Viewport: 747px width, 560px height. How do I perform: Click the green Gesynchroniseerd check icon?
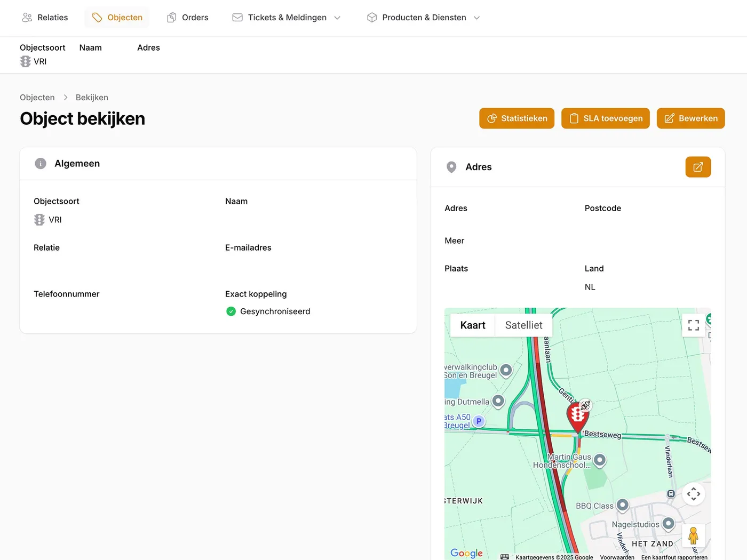tap(231, 311)
